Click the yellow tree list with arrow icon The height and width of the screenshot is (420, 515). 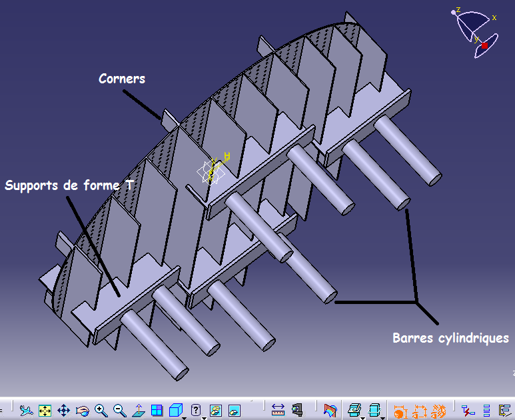pyautogui.click(x=505, y=411)
